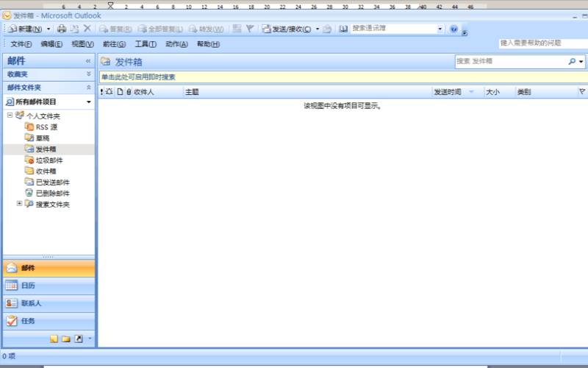Viewport: 588px width, 368px height.
Task: Open the 视图(V) menu
Action: (82, 44)
